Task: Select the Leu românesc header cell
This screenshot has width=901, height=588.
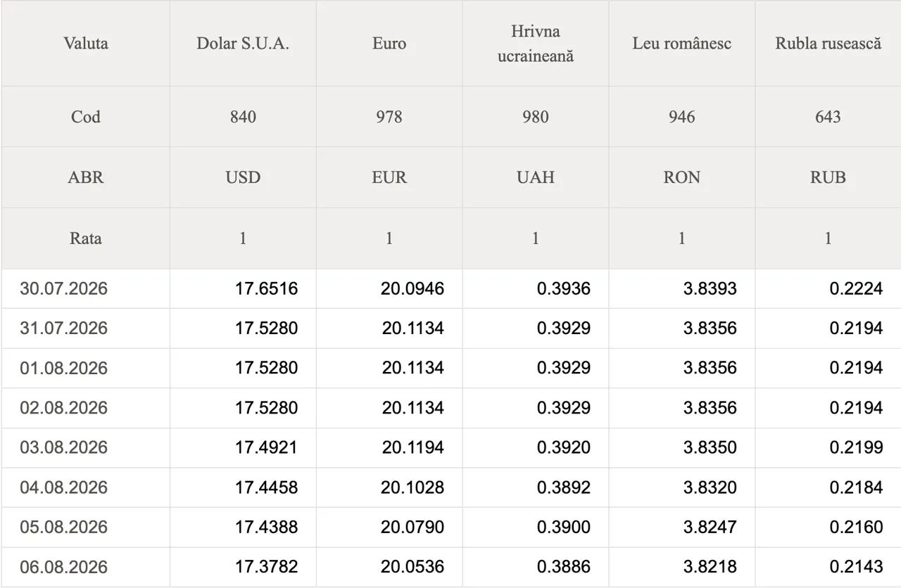Action: 682,44
